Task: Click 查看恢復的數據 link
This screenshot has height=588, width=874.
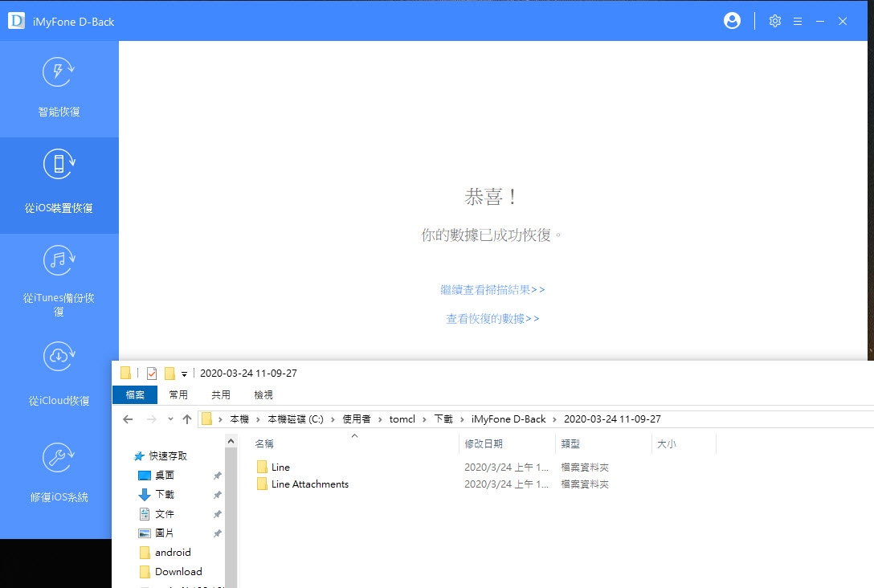Action: pos(492,319)
